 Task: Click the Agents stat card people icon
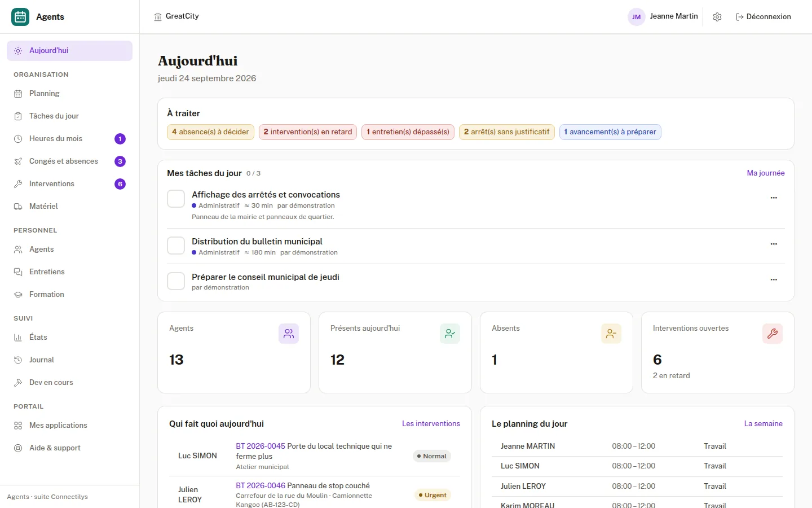pos(289,334)
